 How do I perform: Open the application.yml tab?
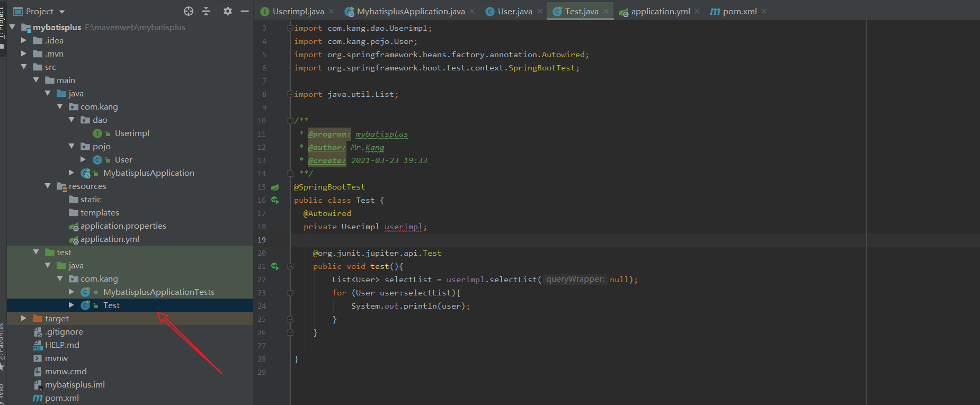tap(660, 11)
